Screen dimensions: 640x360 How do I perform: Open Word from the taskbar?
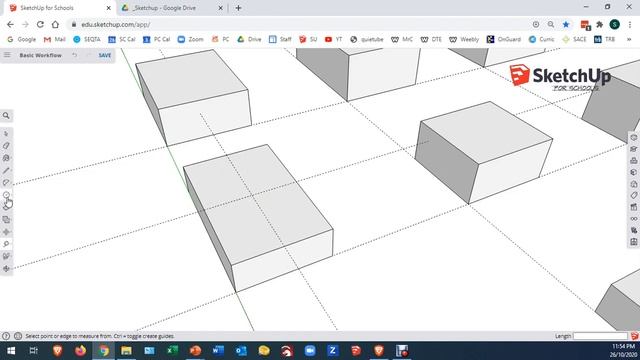pos(218,351)
